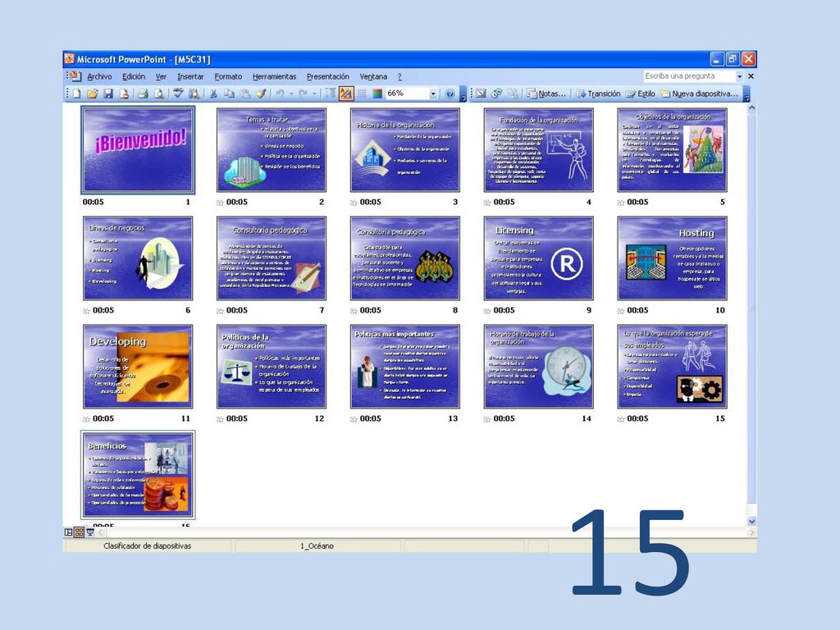Open Print Preview
The image size is (840, 630).
(159, 94)
